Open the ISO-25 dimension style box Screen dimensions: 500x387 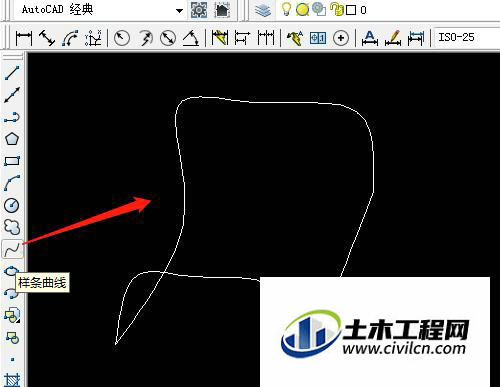(x=467, y=37)
